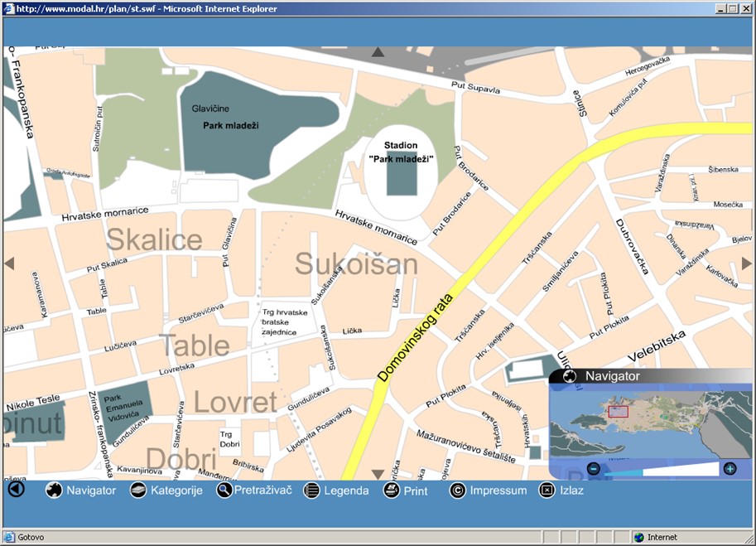Click the Impressum copyright icon
Viewport: 756px width, 546px height.
[458, 490]
